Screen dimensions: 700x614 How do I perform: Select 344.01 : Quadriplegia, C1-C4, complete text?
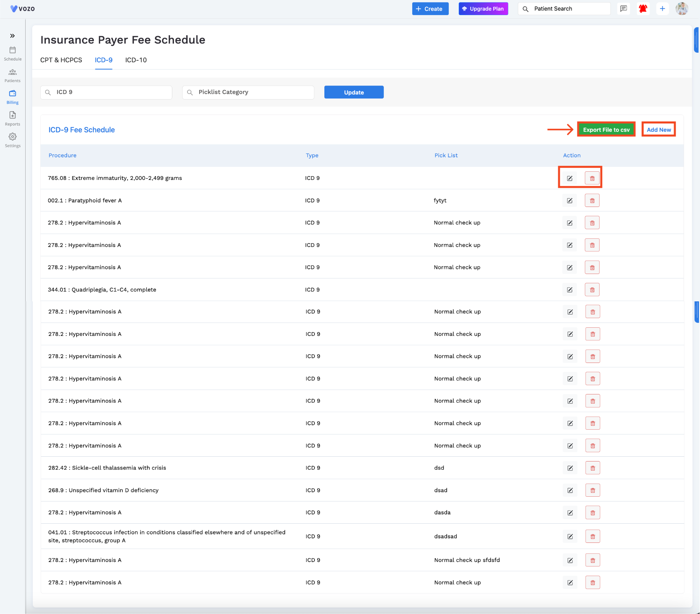[x=102, y=289]
